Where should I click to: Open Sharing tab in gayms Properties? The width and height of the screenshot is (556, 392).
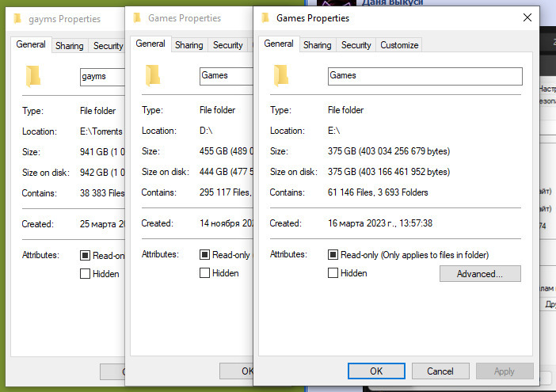[x=70, y=46]
